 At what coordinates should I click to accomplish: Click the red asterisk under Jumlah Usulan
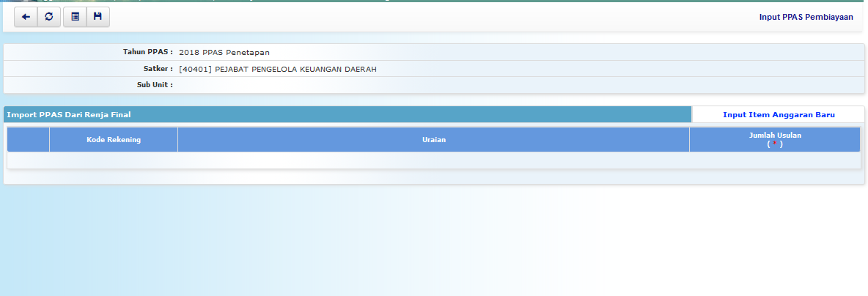click(774, 144)
